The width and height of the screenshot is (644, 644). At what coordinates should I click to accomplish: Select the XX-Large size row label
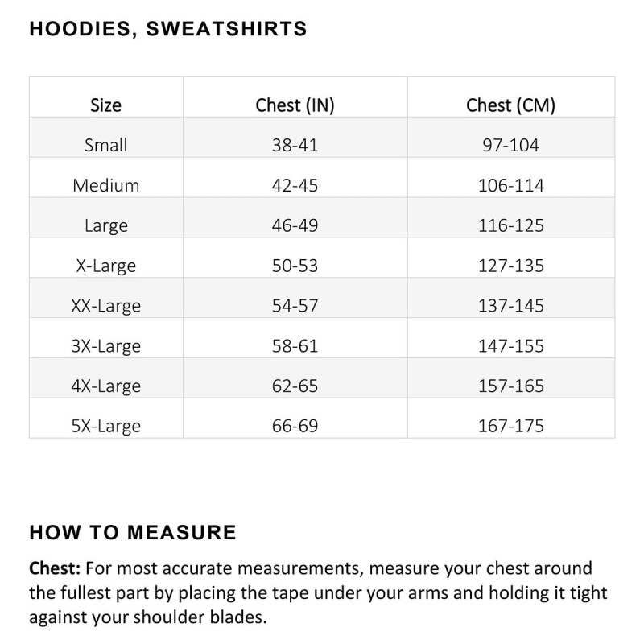(x=106, y=307)
